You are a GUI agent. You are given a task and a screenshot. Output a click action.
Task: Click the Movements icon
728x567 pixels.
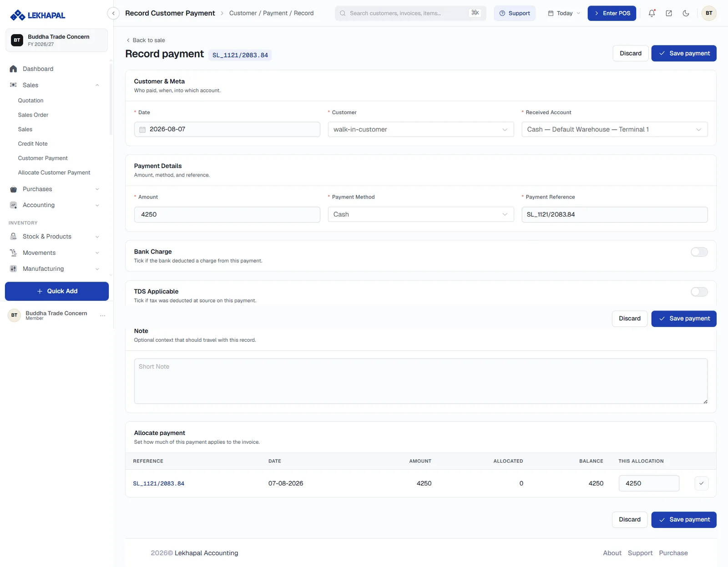14,253
